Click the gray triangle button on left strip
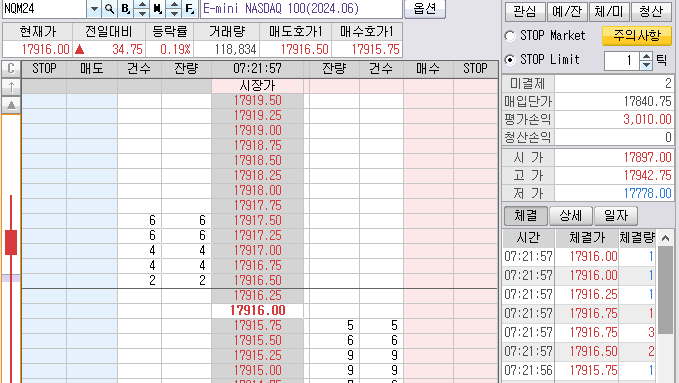This screenshot has height=383, width=679. (x=11, y=105)
